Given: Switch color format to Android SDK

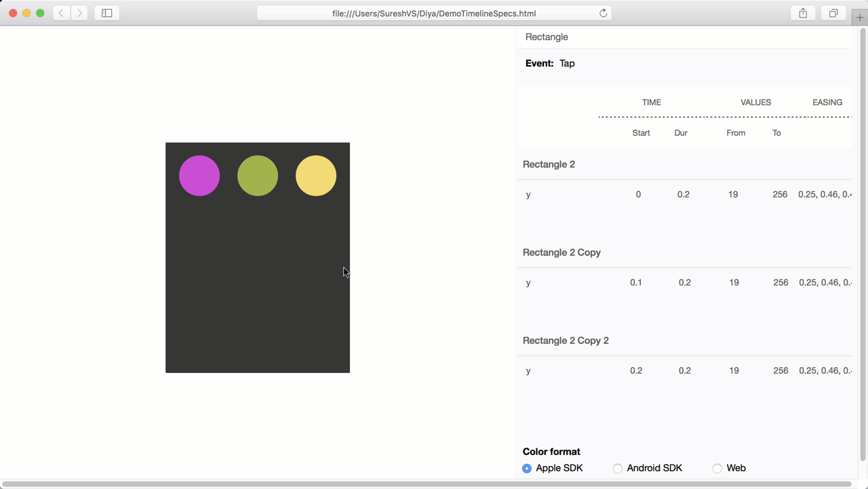Looking at the screenshot, I should (x=618, y=468).
